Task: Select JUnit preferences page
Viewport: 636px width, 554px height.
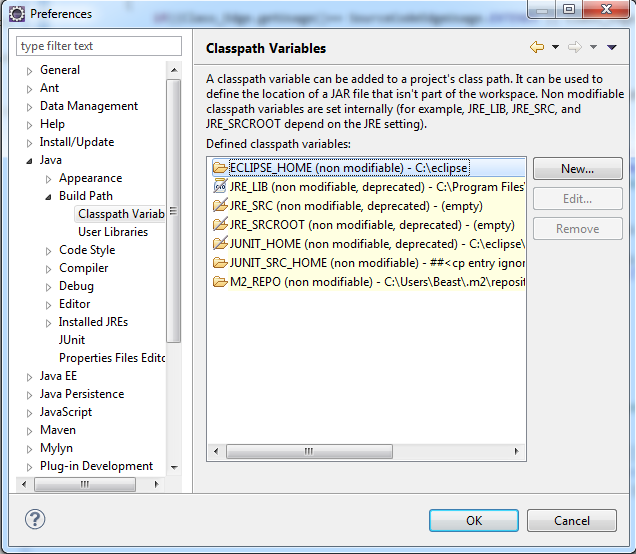Action: [x=72, y=339]
